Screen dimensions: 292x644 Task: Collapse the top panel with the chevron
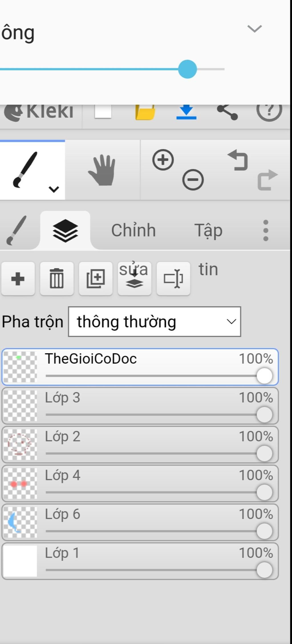(x=254, y=28)
